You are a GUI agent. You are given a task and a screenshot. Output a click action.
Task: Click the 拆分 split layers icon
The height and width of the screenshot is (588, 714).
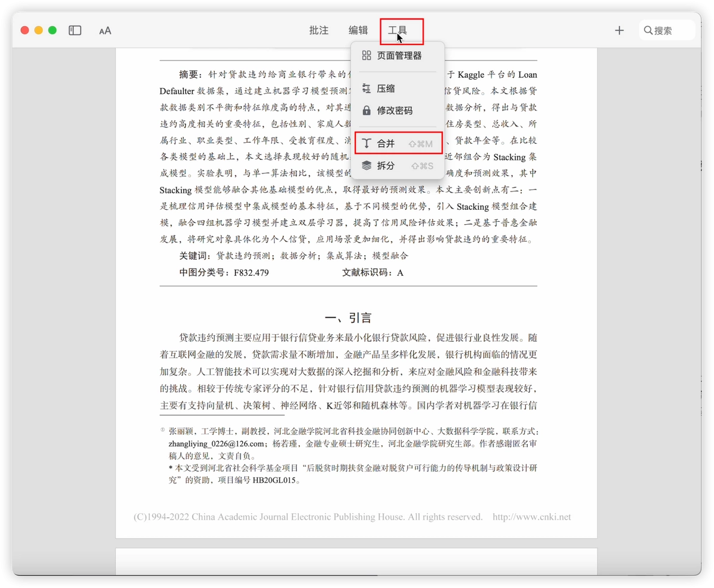pyautogui.click(x=367, y=165)
